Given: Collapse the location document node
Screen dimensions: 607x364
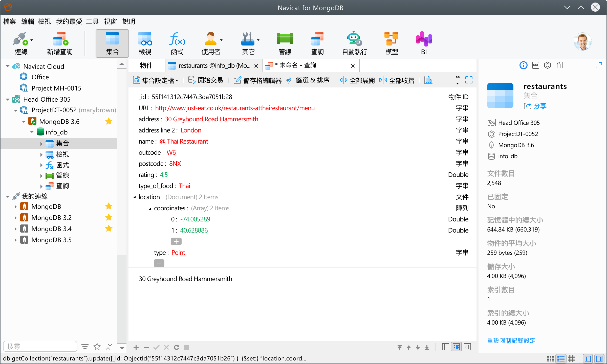Looking at the screenshot, I should tap(135, 197).
